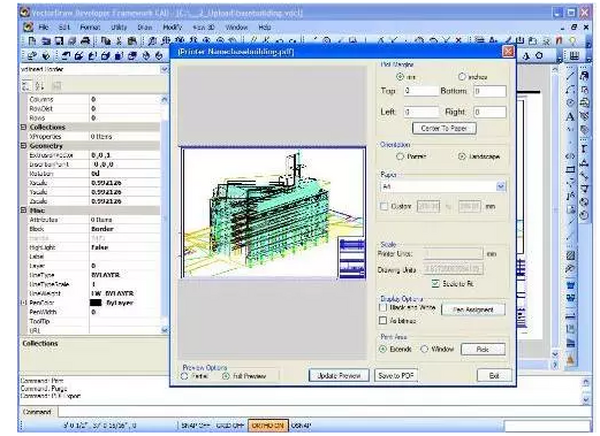Select the Full Preview radio option
The image size is (600, 436).
tap(226, 376)
